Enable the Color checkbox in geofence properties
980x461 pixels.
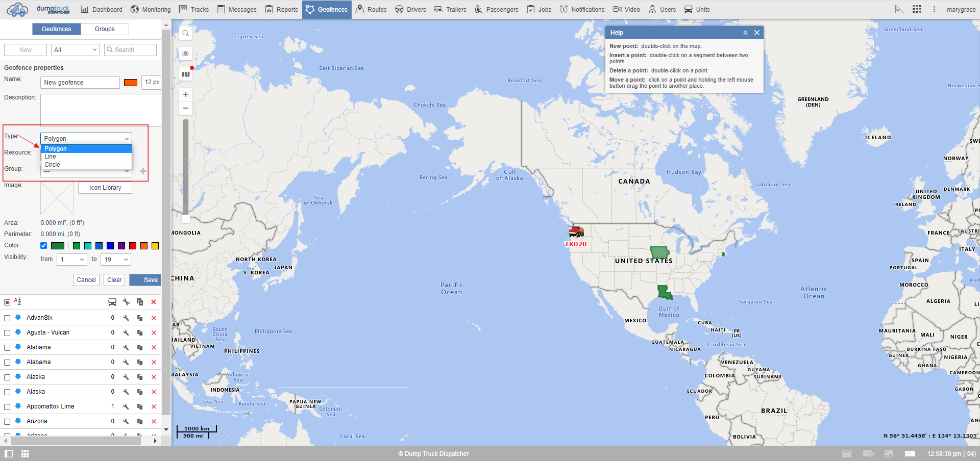tap(43, 245)
